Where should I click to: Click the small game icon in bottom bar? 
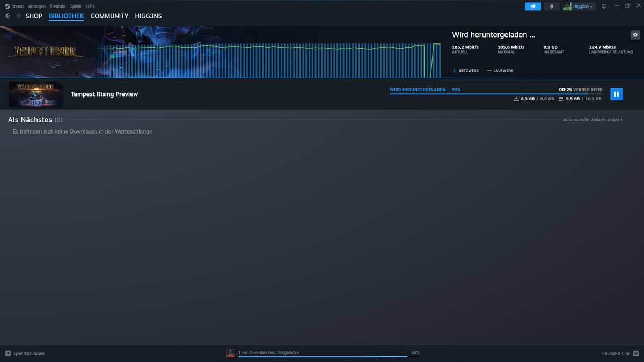[230, 353]
